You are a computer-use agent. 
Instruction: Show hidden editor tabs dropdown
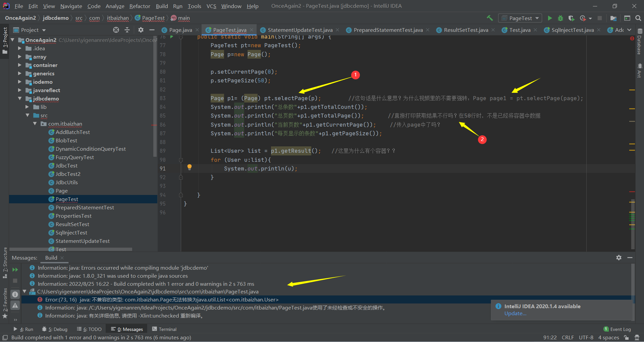629,30
